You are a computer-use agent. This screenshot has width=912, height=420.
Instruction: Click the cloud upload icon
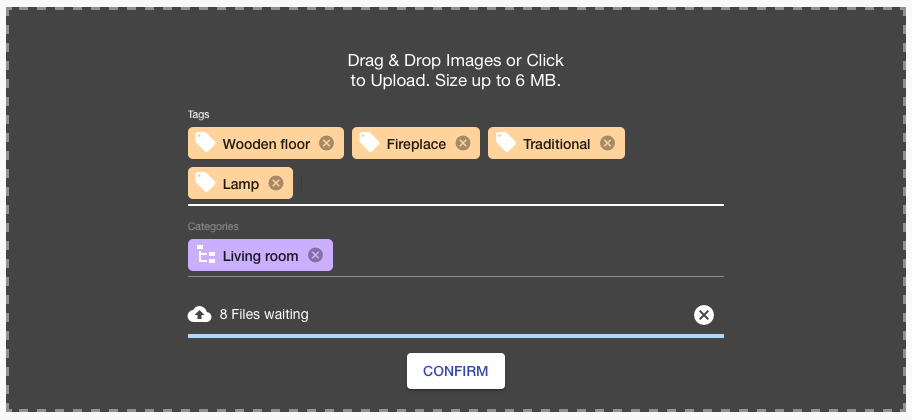click(200, 315)
